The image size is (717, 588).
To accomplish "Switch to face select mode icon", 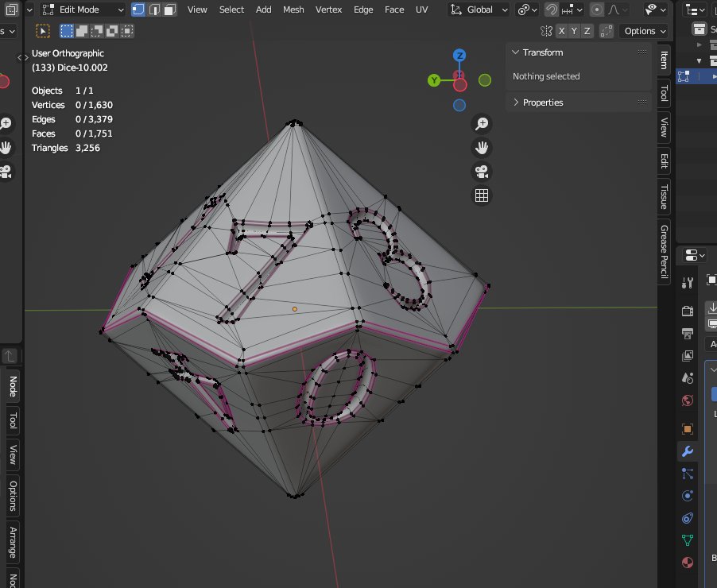I will pos(169,10).
